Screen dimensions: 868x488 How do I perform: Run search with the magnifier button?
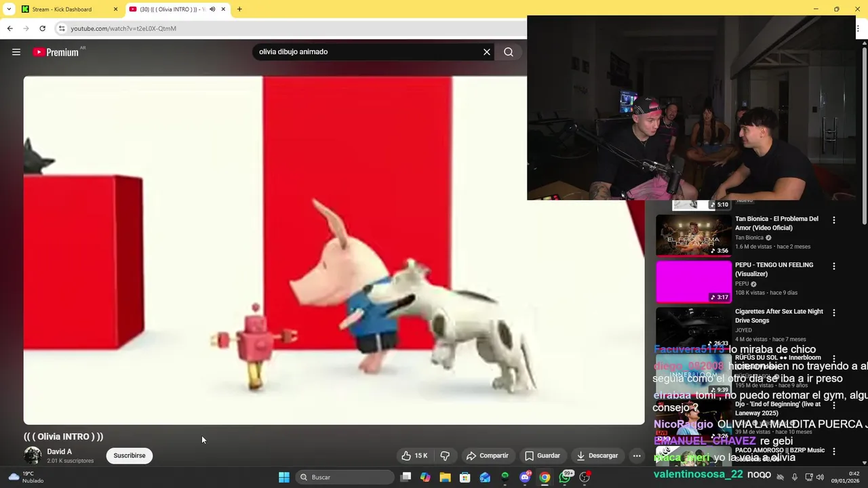coord(509,52)
